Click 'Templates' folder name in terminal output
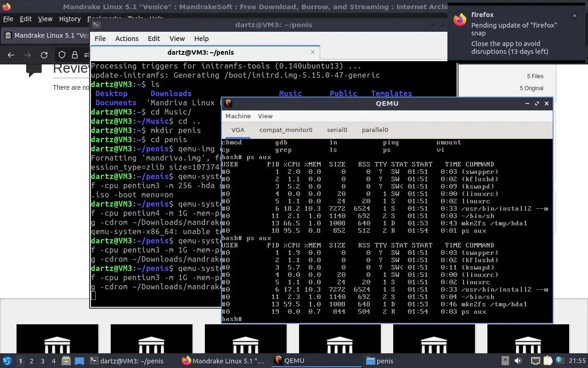The height and width of the screenshot is (368, 588). [391, 93]
